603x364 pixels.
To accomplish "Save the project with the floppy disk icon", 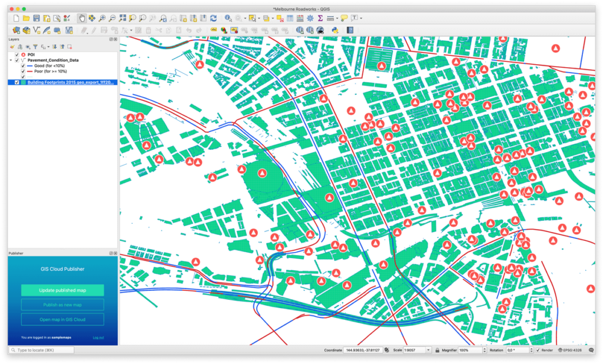I will [x=37, y=18].
